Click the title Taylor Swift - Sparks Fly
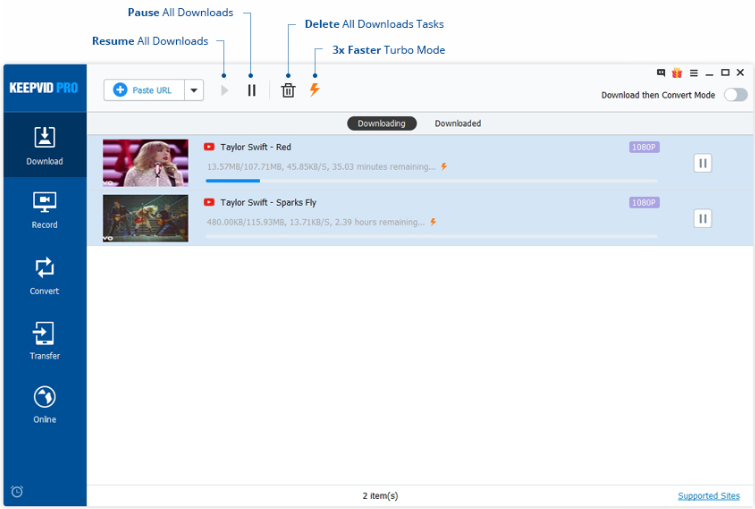Image resolution: width=755 pixels, height=509 pixels. click(x=268, y=202)
